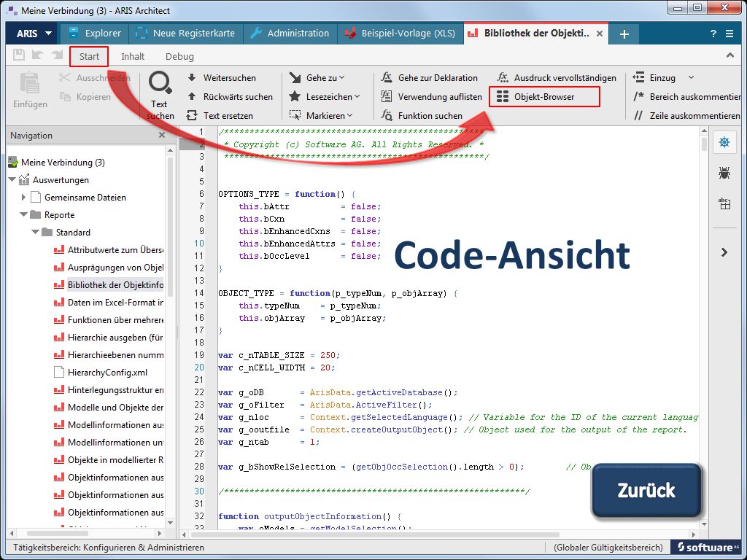Screen dimensions: 747x560
Task: Open the Objekt-Browser
Action: tap(544, 97)
